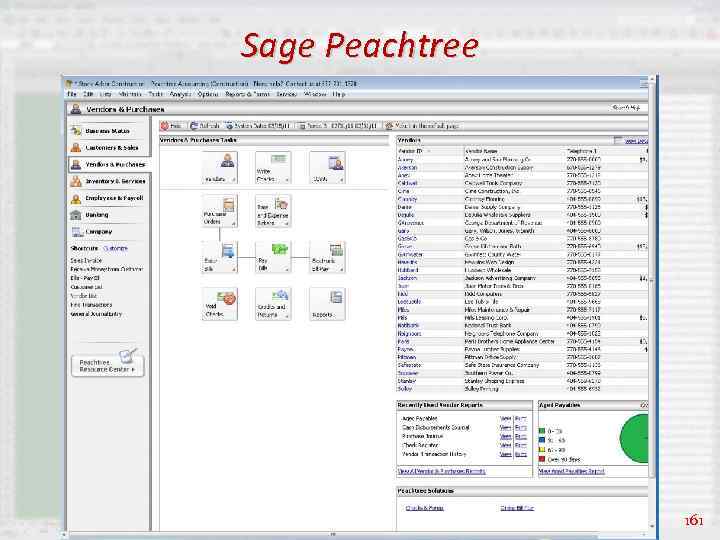Open the Credits and Returns task
Screen dimensions: 720x540
coord(273,304)
